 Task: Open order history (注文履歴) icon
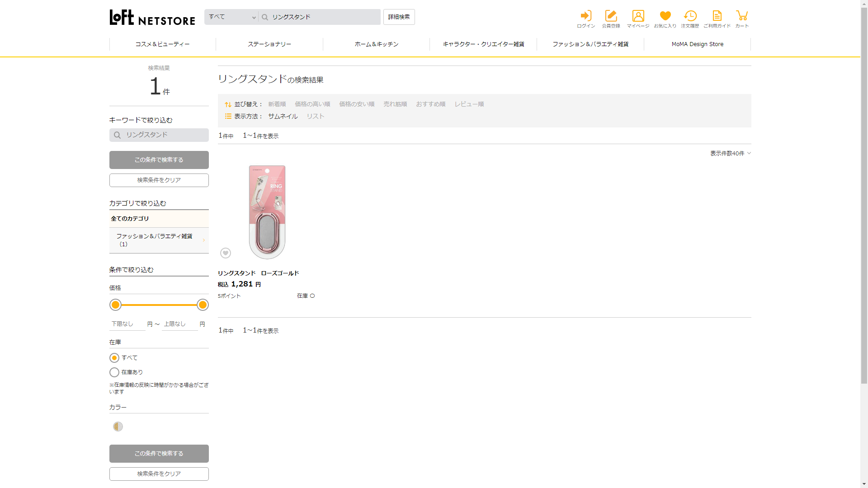tap(690, 19)
